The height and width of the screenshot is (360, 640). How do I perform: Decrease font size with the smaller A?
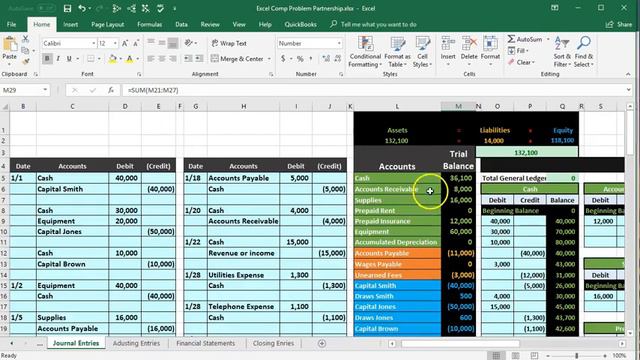tap(136, 43)
